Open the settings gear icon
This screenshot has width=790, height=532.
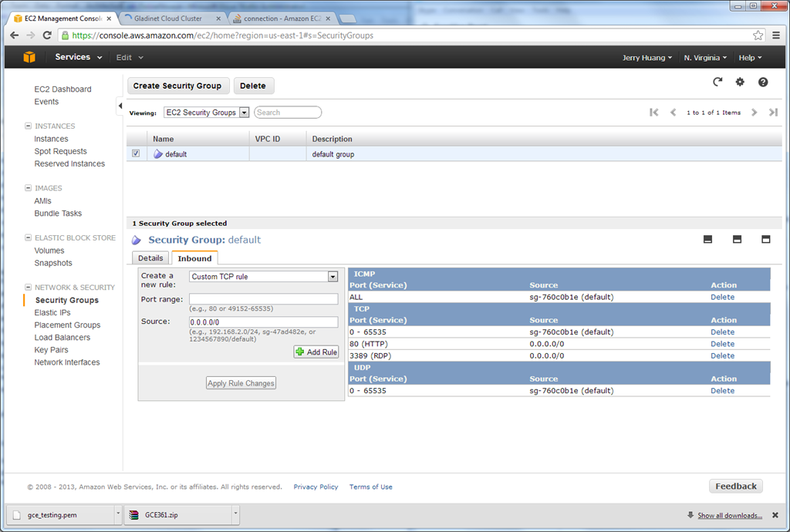point(740,82)
